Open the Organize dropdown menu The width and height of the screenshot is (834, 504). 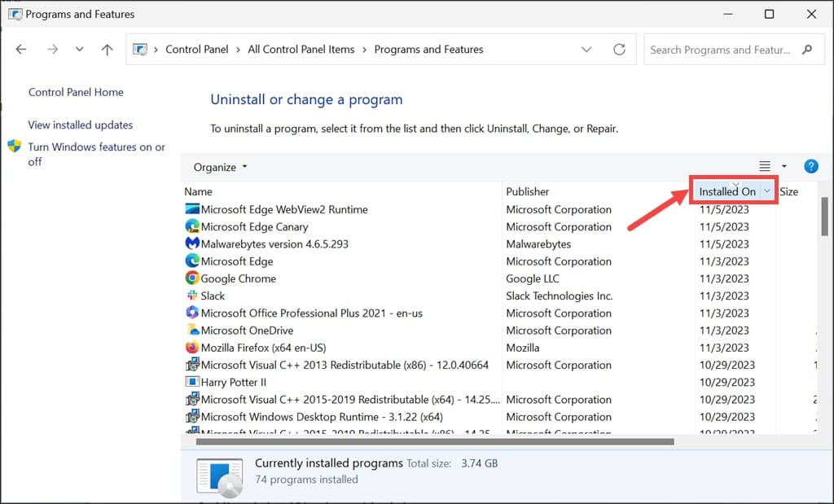click(x=220, y=167)
